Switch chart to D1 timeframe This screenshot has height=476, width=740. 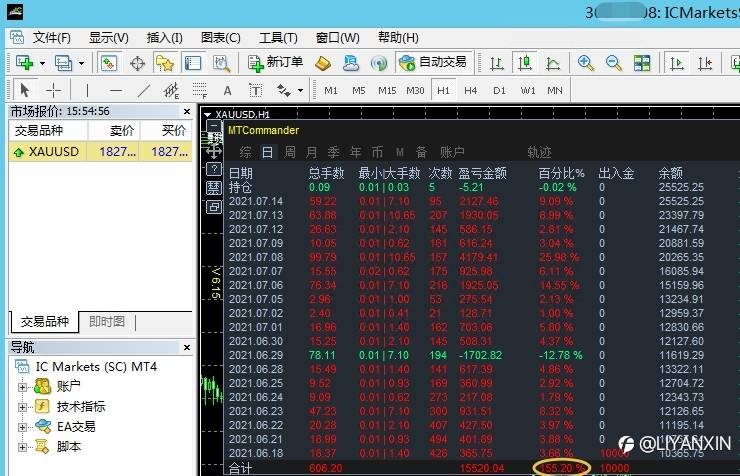499,90
